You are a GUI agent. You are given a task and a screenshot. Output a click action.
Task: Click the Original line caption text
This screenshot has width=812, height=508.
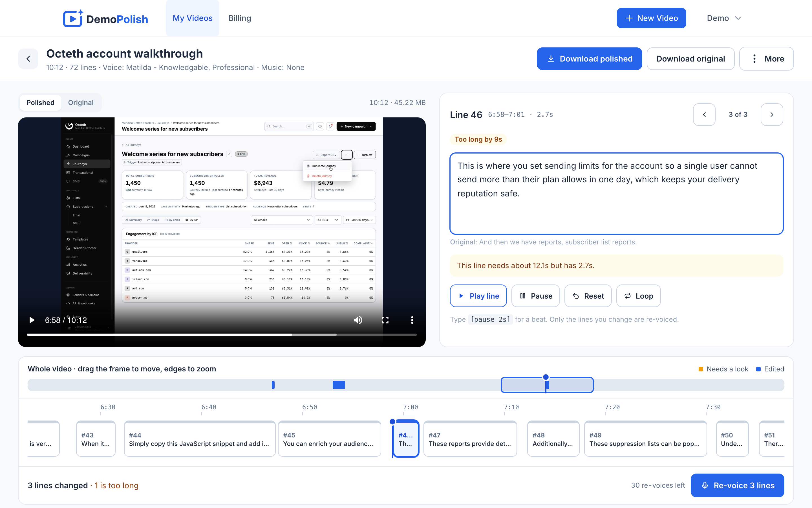[x=543, y=242]
